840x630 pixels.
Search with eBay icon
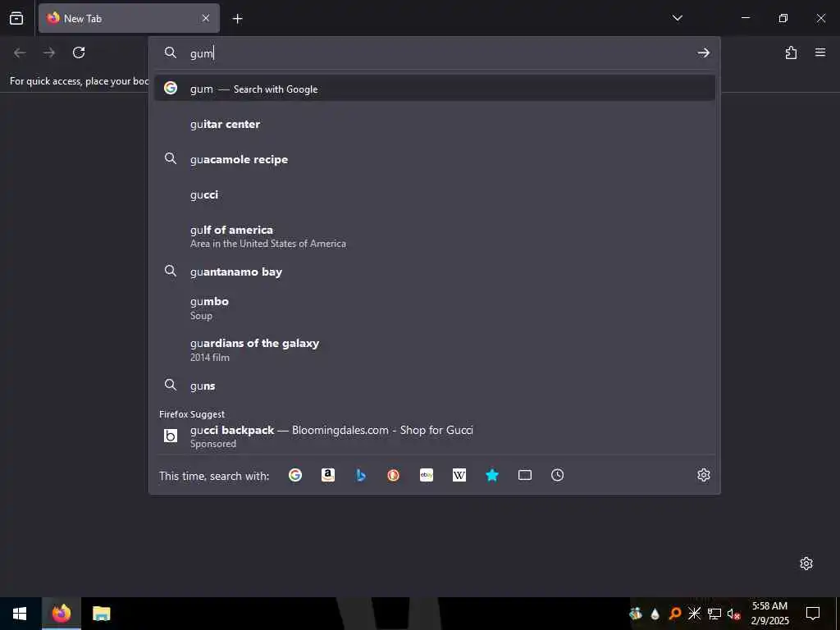coord(427,475)
